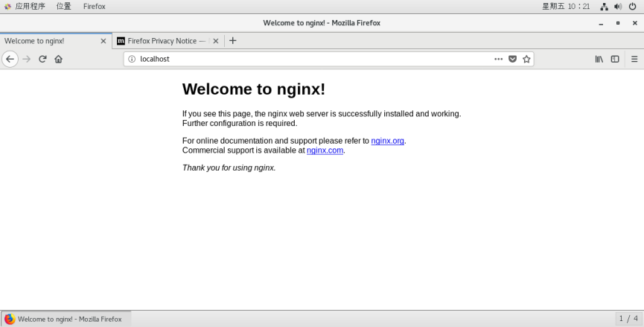The height and width of the screenshot is (327, 644).
Task: Open the 1 / 4 workspace switcher
Action: [x=628, y=318]
